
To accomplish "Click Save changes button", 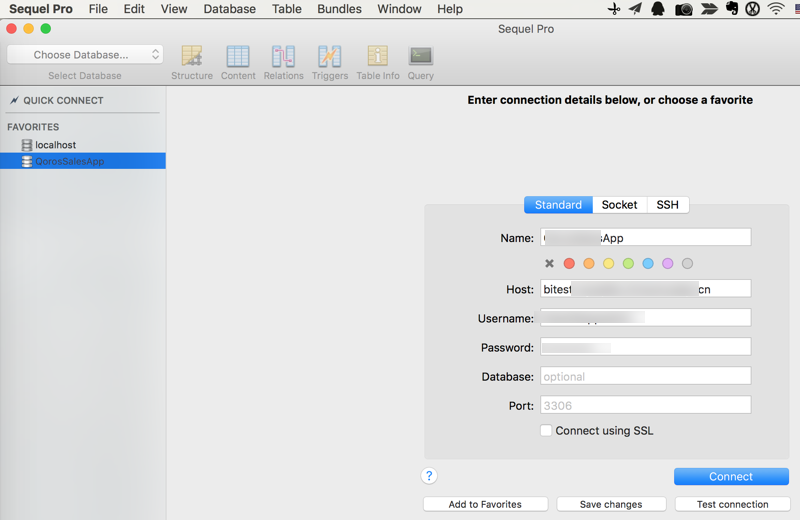I will click(611, 504).
